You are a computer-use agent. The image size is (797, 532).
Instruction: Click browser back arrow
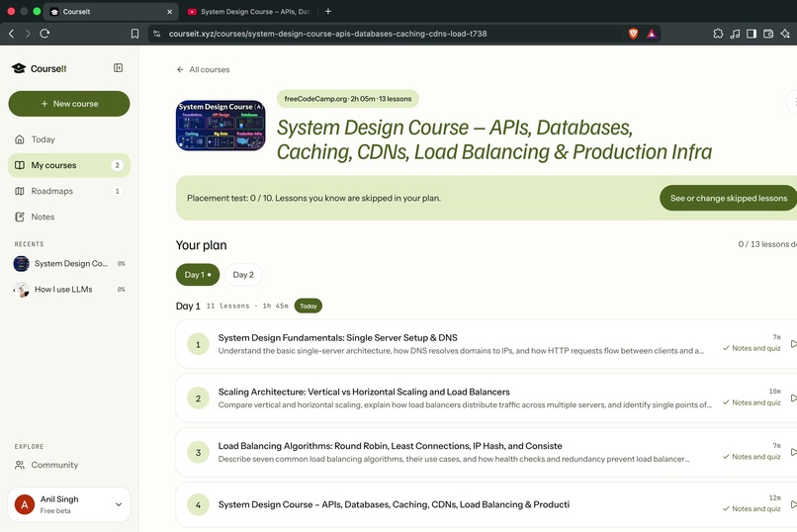point(12,34)
